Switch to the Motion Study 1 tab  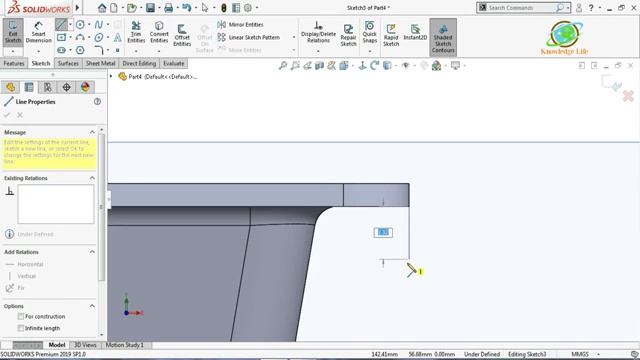125,345
